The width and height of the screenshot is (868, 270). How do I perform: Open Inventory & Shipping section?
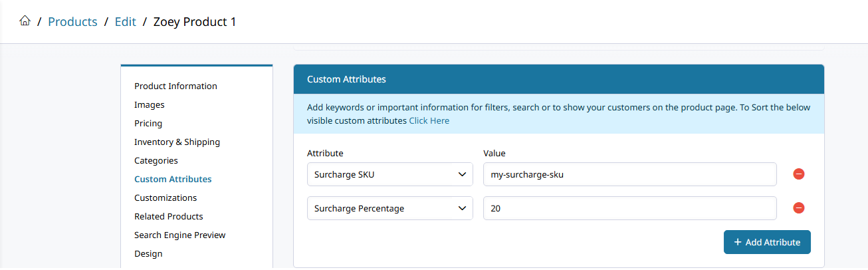pos(177,142)
